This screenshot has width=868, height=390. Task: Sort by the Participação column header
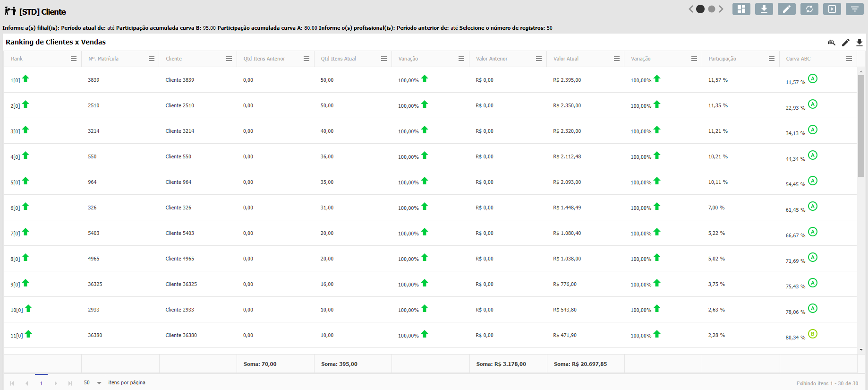[722, 59]
